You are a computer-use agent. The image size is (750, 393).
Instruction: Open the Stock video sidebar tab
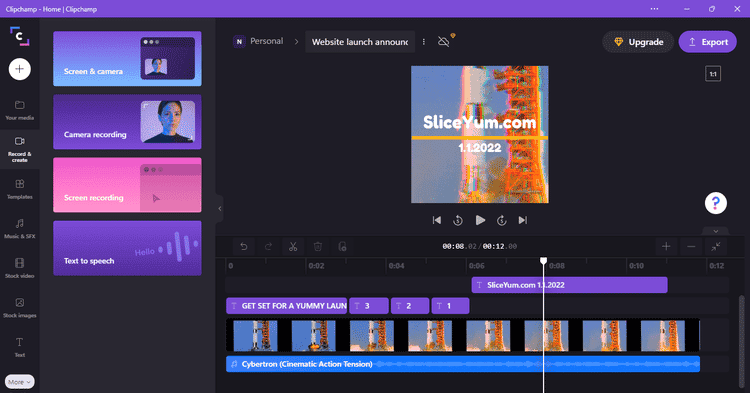click(20, 268)
